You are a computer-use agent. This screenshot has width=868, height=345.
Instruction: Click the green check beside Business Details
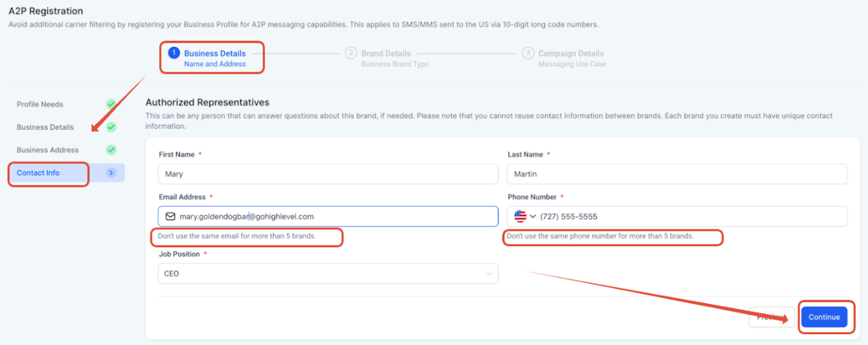111,127
